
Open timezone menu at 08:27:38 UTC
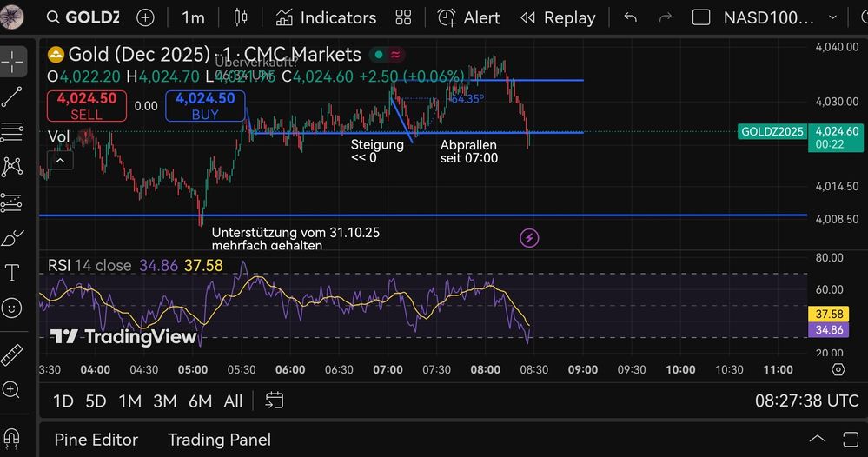click(x=806, y=401)
